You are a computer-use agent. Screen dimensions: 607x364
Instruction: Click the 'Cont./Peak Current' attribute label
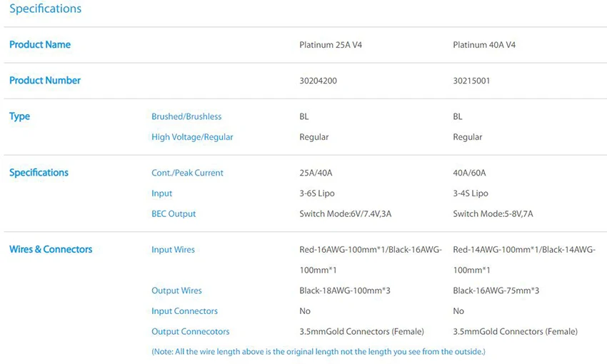pyautogui.click(x=187, y=173)
